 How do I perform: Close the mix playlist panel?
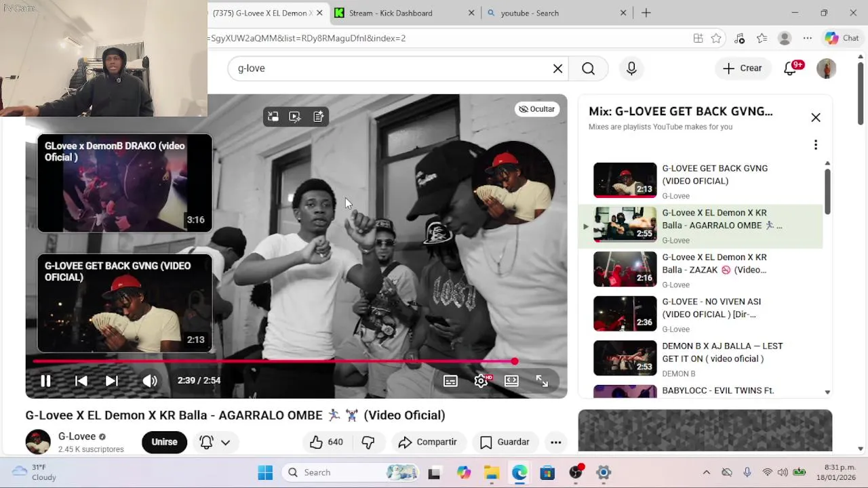(816, 117)
